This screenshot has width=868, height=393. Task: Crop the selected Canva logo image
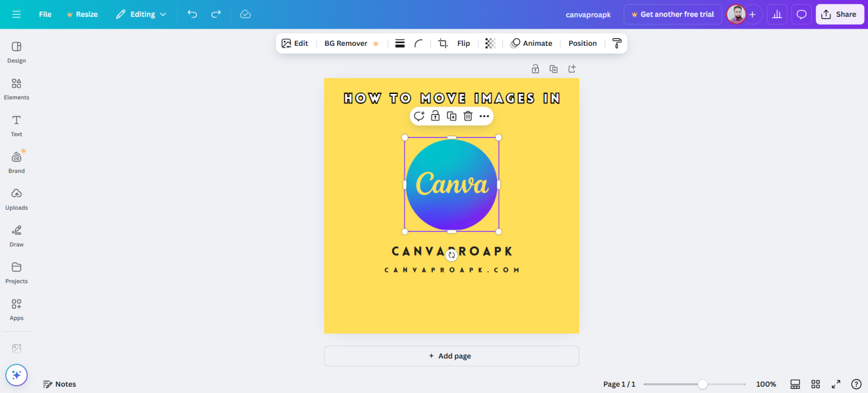tap(442, 43)
